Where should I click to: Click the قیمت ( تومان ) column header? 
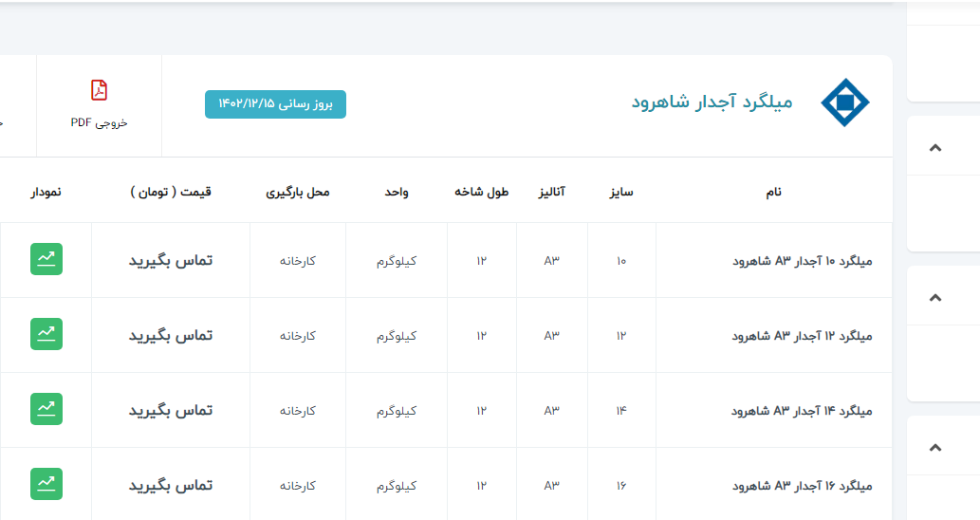tap(171, 192)
